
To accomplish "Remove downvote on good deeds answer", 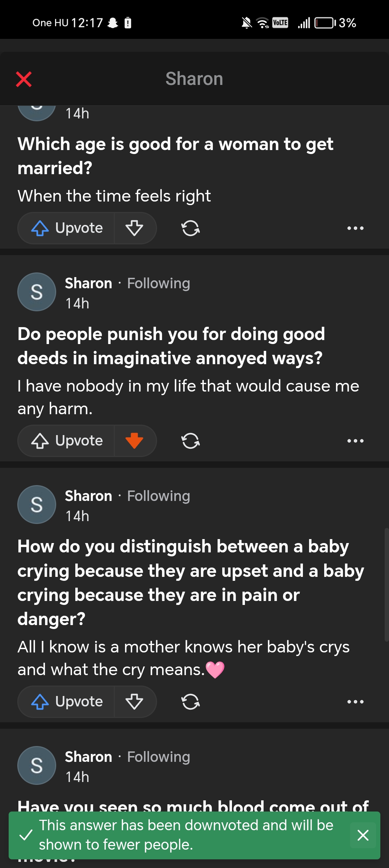I will click(x=135, y=441).
